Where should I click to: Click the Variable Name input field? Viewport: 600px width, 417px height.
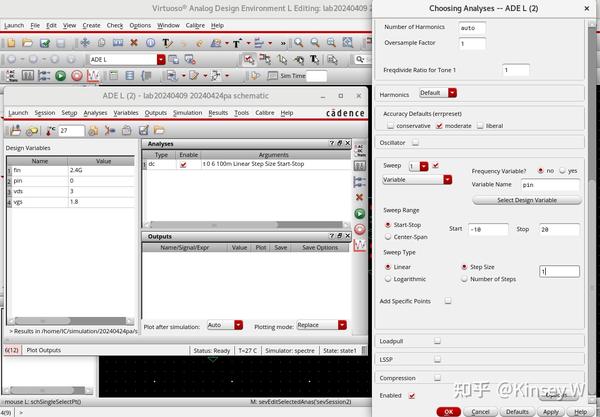[550, 185]
